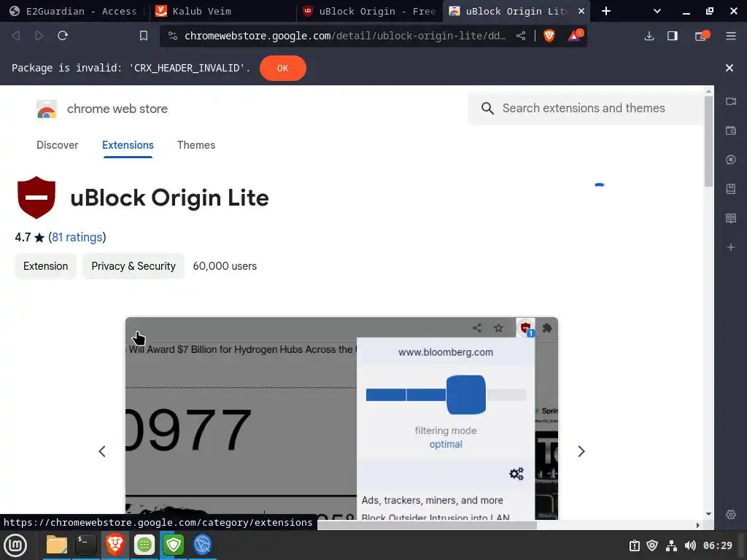The width and height of the screenshot is (747, 560).
Task: Toggle the sidebar panel icon
Action: [x=672, y=36]
